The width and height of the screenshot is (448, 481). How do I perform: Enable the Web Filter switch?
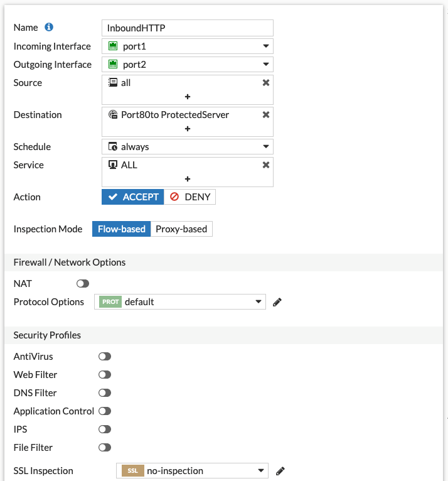(104, 375)
